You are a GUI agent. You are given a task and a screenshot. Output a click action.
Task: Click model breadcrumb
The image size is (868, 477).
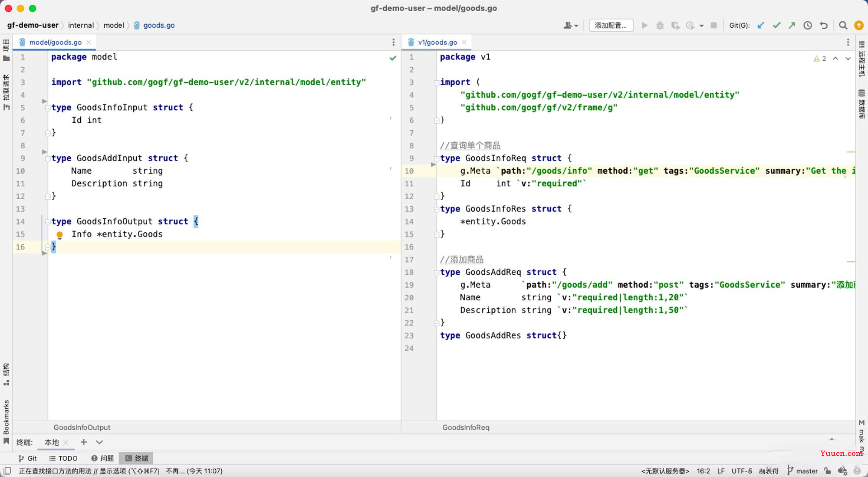pos(114,25)
